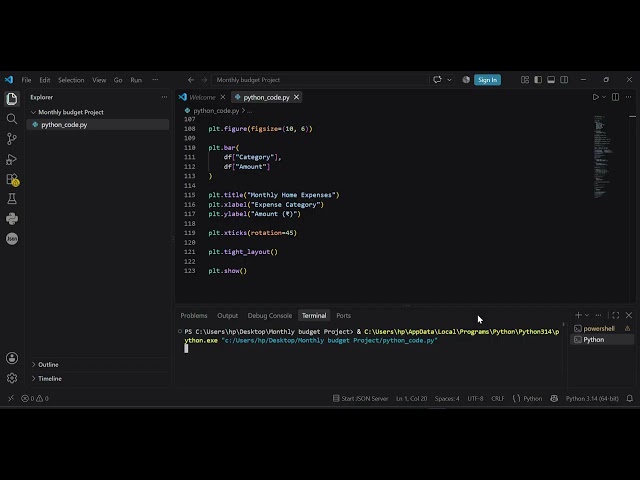The image size is (640, 480).
Task: Toggle the Secondary Side Bar visibility
Action: click(564, 80)
